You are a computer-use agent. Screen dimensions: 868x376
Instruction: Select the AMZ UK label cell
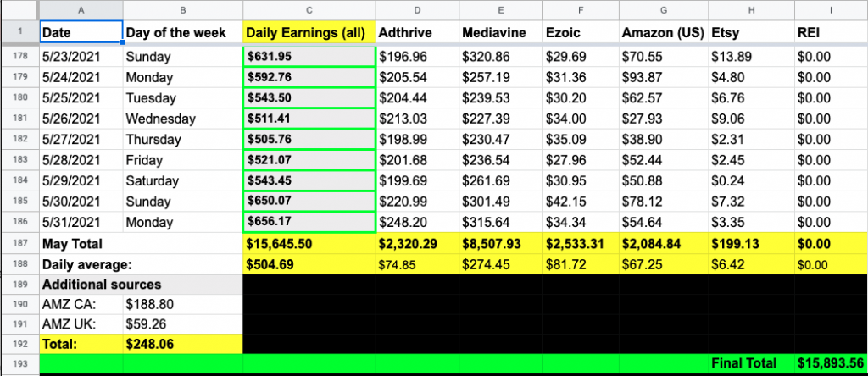pos(81,323)
